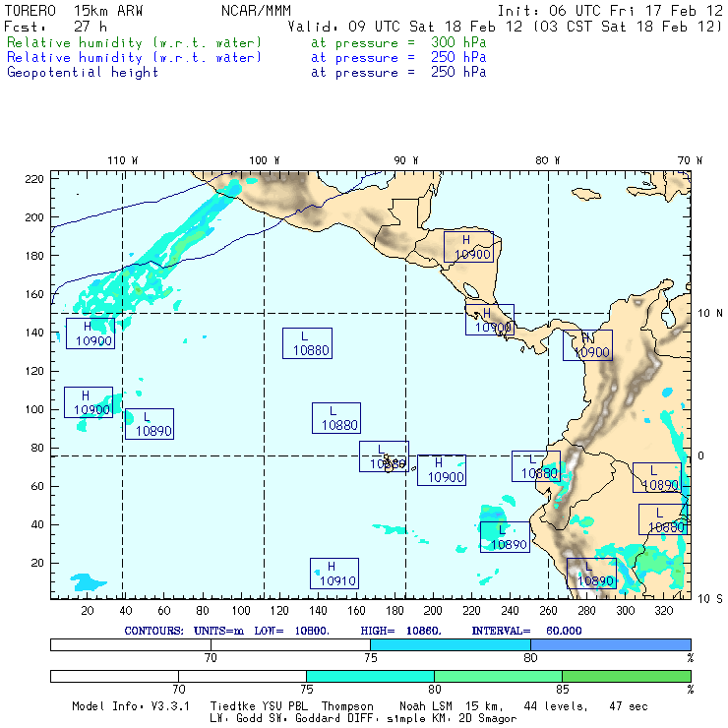Click the light green 80–85% swatch in lower bar
Image resolution: width=728 pixels, height=728 pixels.
click(x=498, y=676)
